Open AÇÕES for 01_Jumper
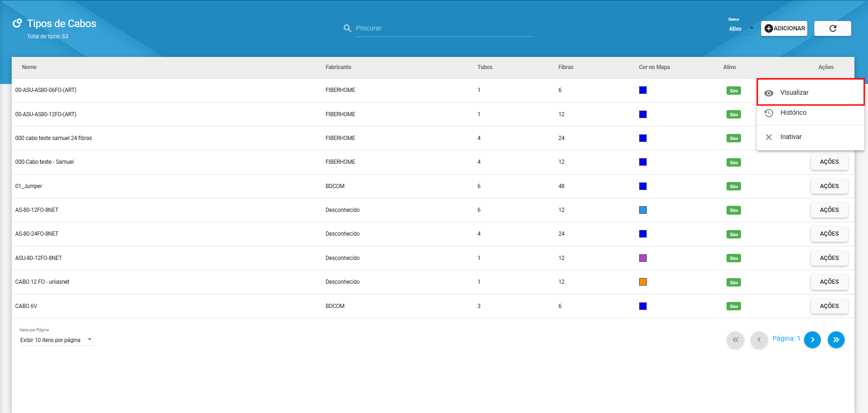868x413 pixels. [x=829, y=186]
